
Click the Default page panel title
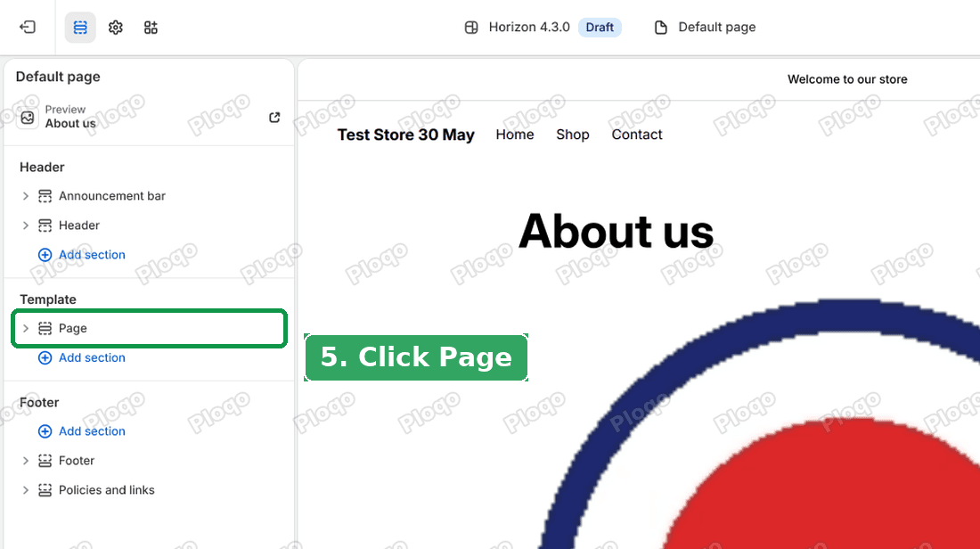(x=58, y=77)
